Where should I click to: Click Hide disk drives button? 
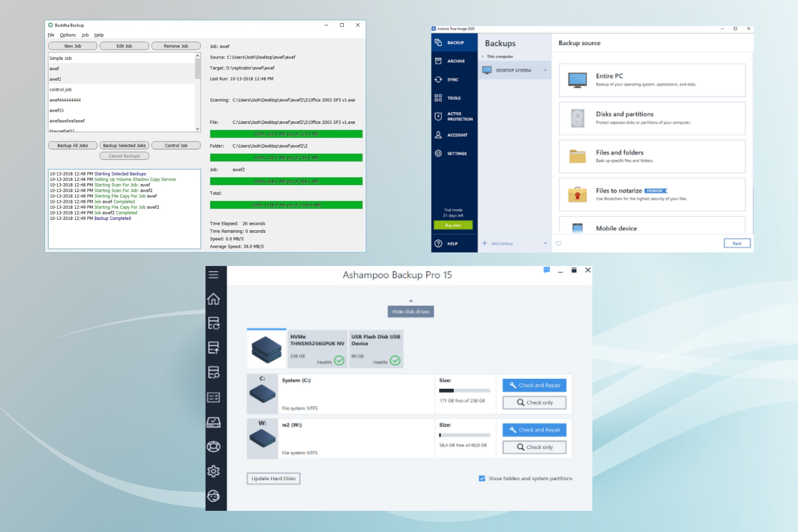(x=411, y=312)
